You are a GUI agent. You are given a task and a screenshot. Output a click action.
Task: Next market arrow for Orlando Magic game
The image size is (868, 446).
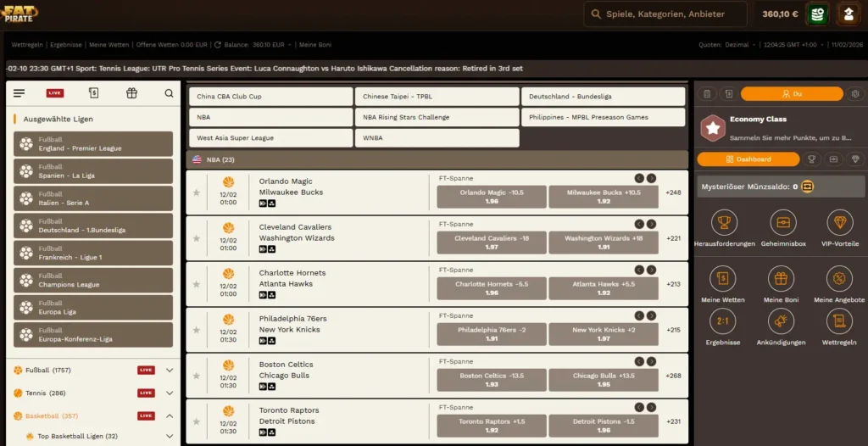point(652,178)
